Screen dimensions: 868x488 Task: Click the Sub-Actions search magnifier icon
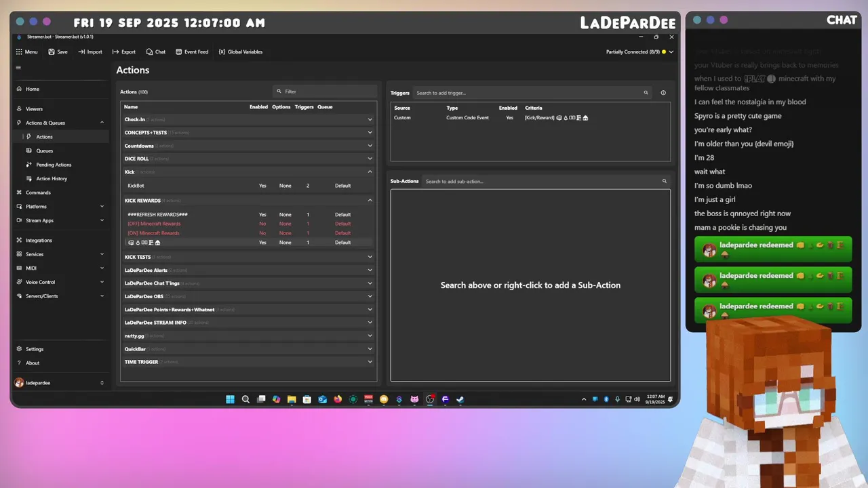pyautogui.click(x=665, y=181)
